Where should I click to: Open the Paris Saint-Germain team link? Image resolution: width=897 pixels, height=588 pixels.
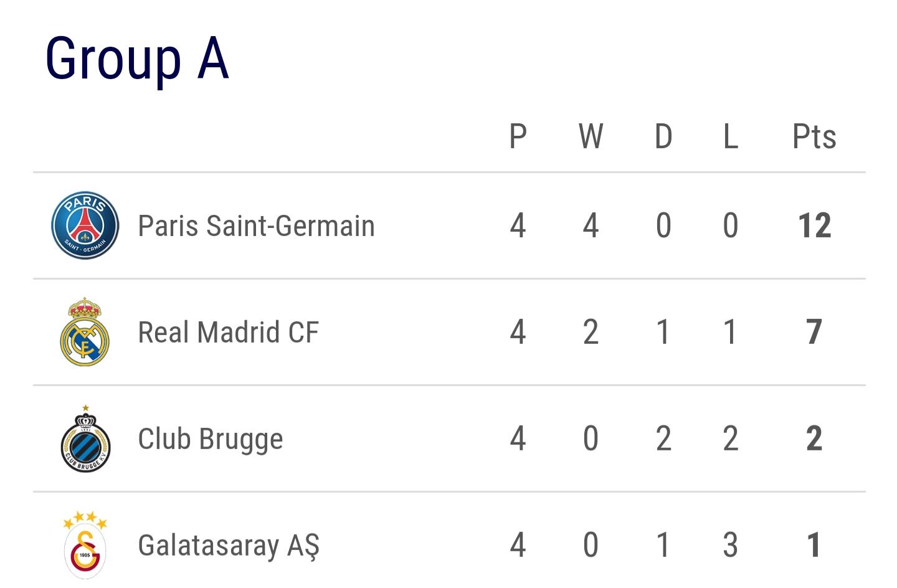click(x=256, y=226)
